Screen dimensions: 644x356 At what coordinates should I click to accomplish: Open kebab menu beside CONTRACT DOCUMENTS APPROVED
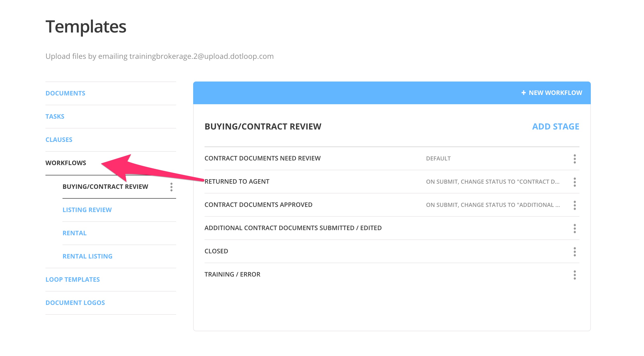575,206
